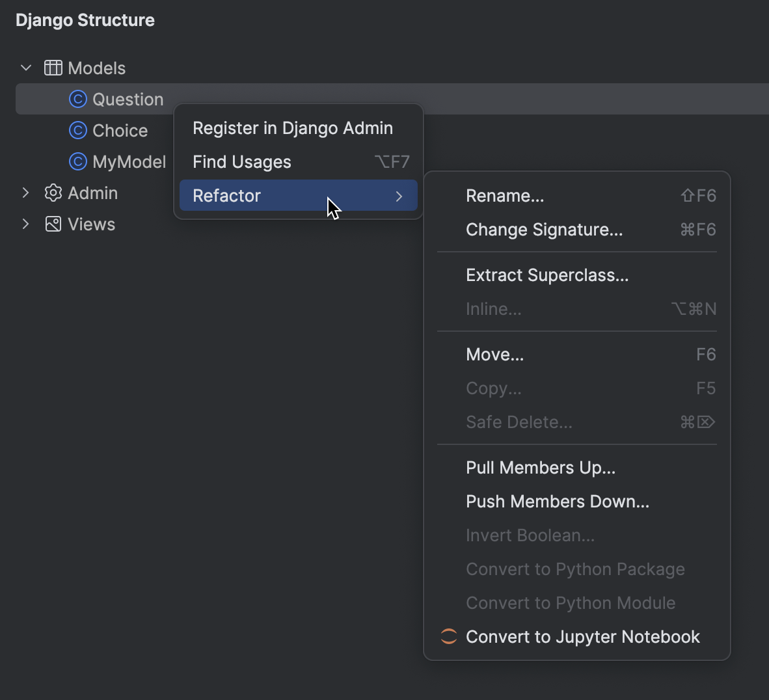This screenshot has width=769, height=700.
Task: Click the Refactor submenu arrow
Action: [x=399, y=195]
